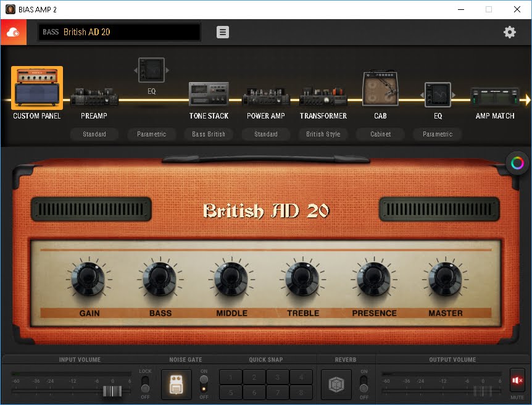Click the Input Volume slider handle
The height and width of the screenshot is (405, 532).
click(x=112, y=391)
